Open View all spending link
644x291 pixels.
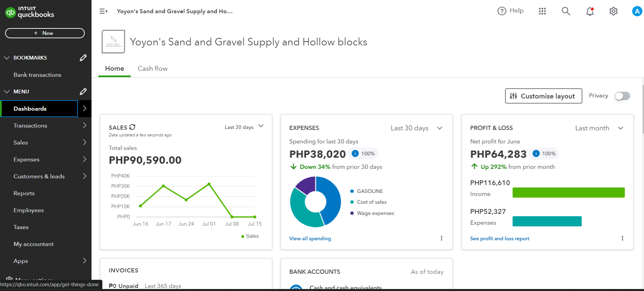pos(310,239)
